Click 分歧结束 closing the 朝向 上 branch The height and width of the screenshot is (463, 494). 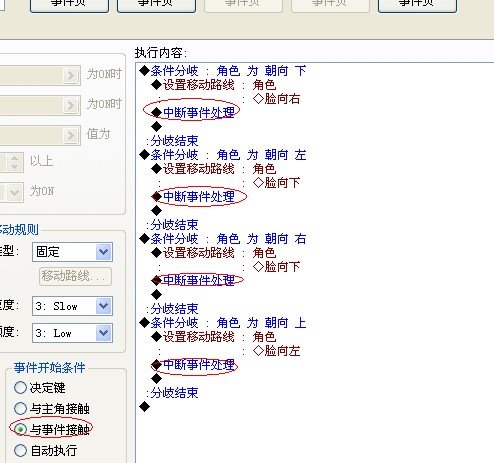tap(172, 393)
